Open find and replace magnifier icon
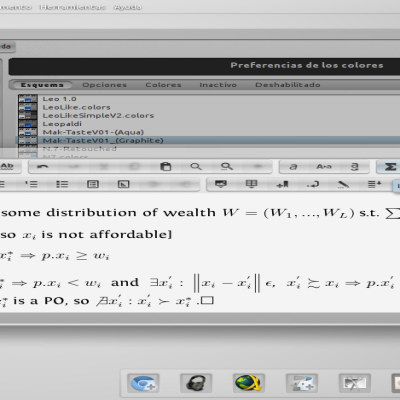 196,166
